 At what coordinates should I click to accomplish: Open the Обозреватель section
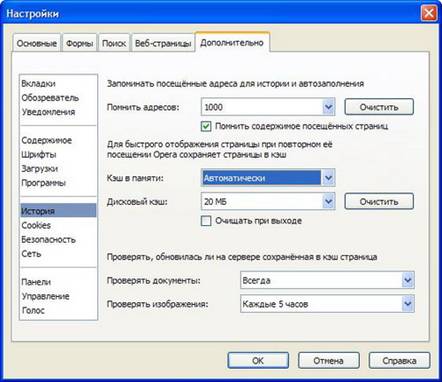(x=50, y=98)
